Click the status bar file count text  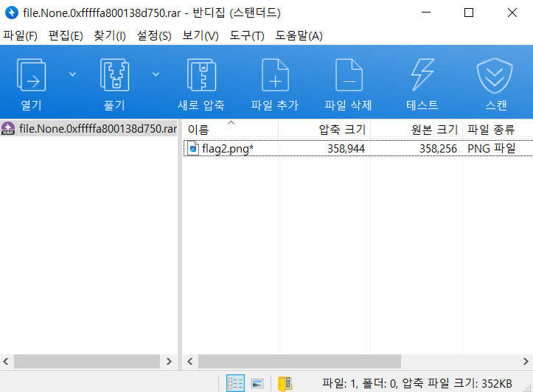coord(417,383)
